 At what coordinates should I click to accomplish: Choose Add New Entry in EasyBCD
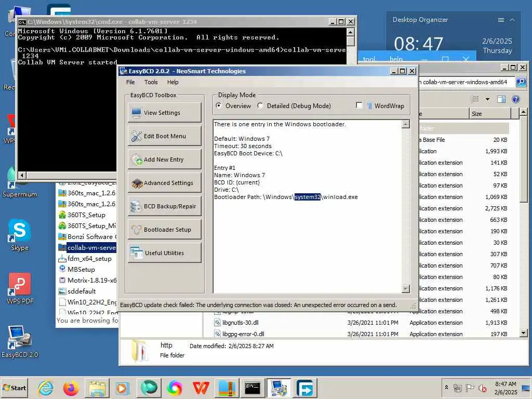coord(165,159)
